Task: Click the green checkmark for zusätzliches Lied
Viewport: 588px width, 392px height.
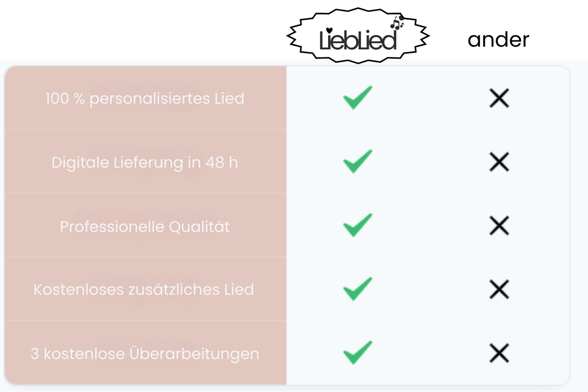Action: tap(358, 289)
